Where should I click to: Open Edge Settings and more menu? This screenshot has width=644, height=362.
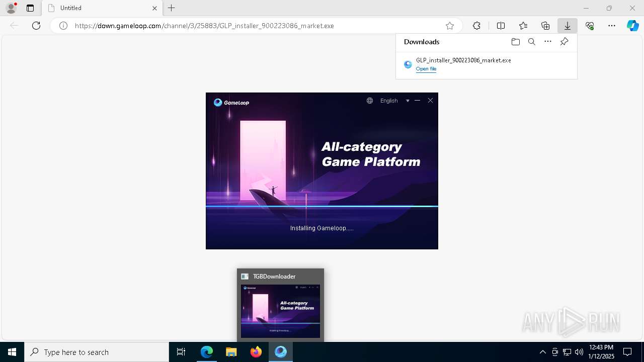[x=612, y=26]
